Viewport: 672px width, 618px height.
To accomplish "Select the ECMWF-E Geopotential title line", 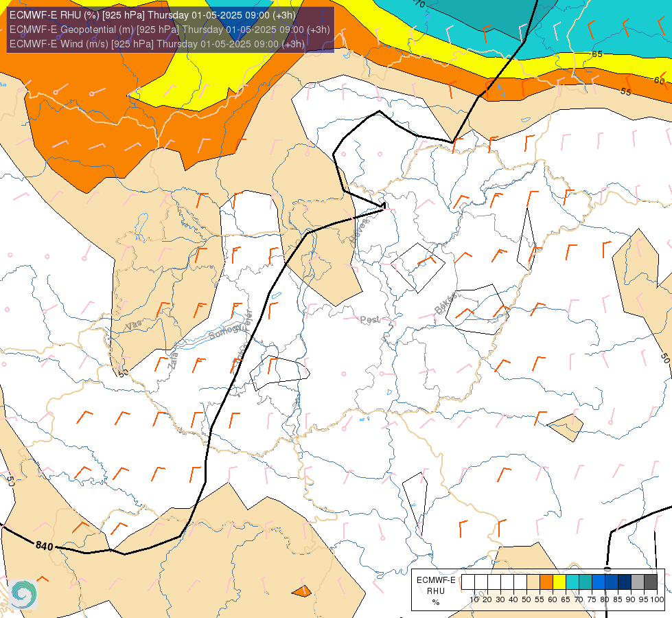I will (170, 30).
